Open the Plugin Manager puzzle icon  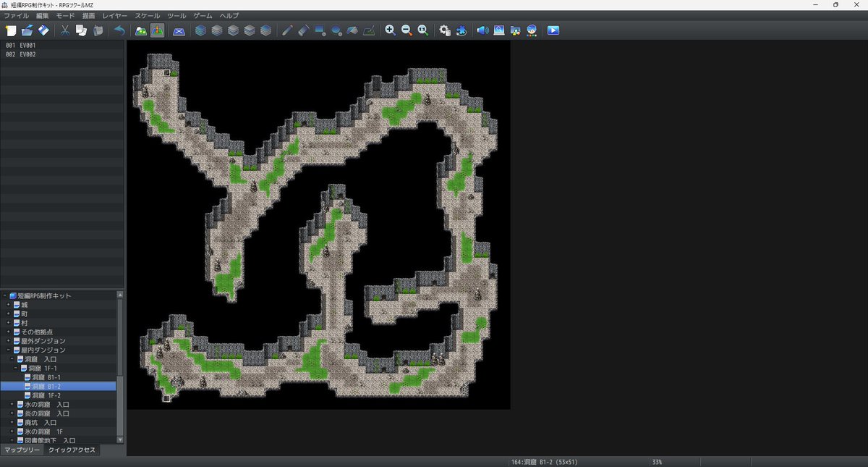(461, 30)
